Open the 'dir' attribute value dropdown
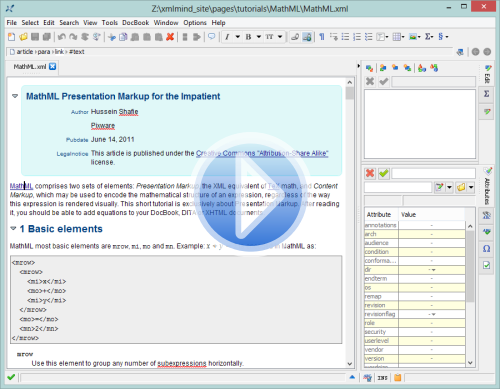500x389 pixels. pyautogui.click(x=432, y=270)
